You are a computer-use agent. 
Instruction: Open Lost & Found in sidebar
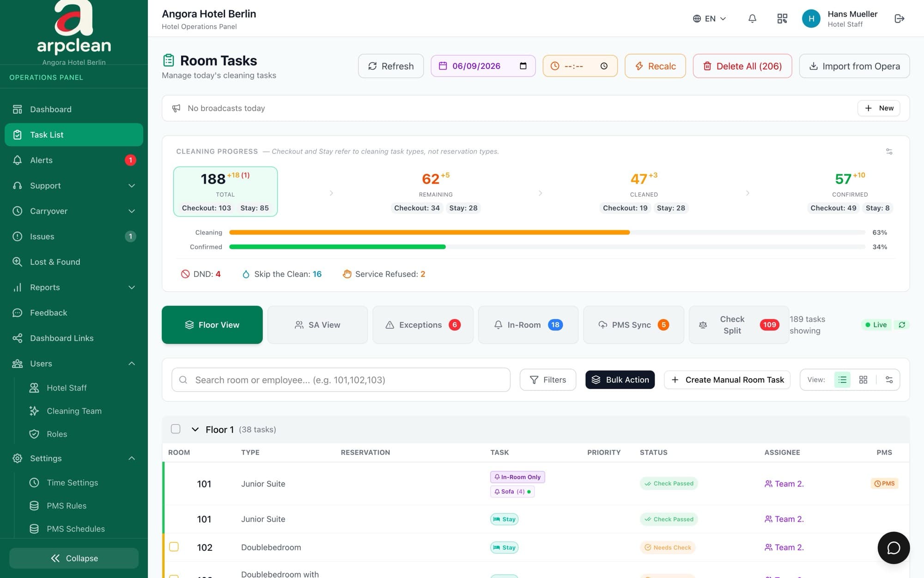coord(74,262)
